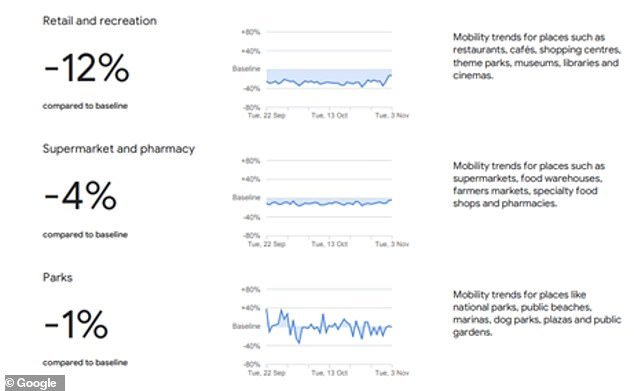The height and width of the screenshot is (391, 634).
Task: Click Tue, 3 Nov label on Parks chart
Action: [392, 373]
